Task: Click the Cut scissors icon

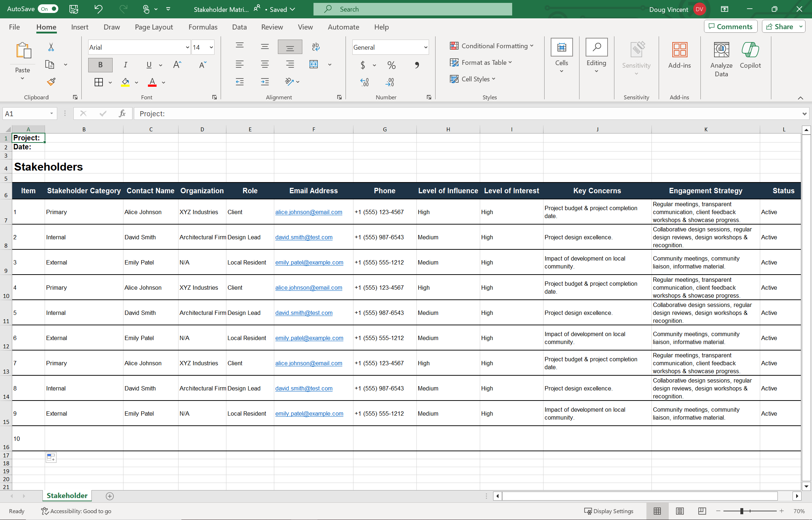Action: pyautogui.click(x=51, y=47)
